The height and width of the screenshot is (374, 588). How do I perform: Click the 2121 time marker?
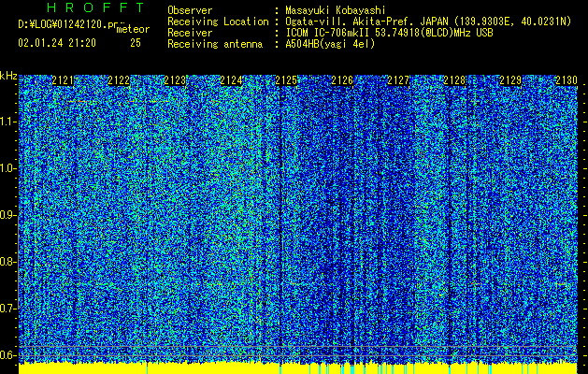(x=63, y=80)
